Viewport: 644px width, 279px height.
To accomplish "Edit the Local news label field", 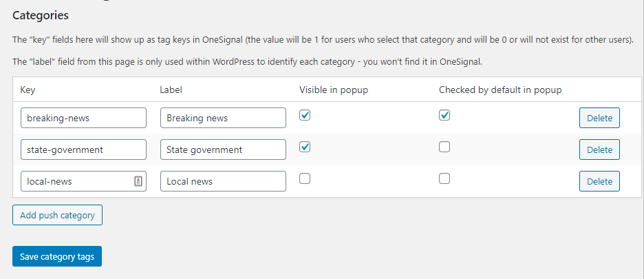I will coord(224,181).
